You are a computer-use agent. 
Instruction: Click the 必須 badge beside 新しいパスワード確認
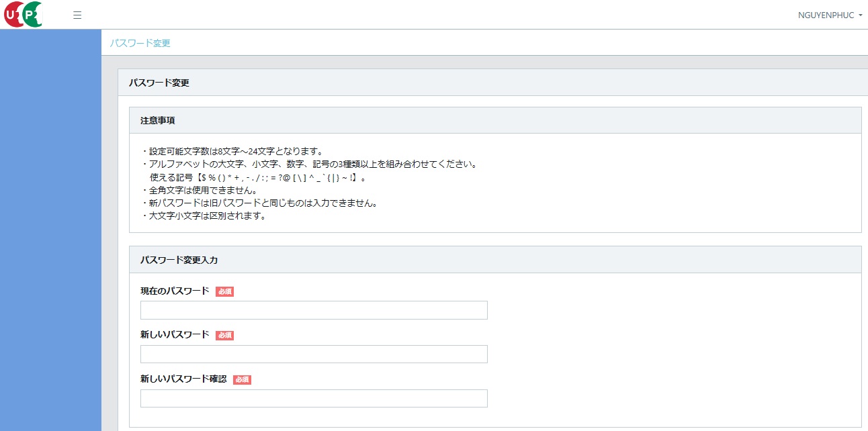pyautogui.click(x=242, y=379)
